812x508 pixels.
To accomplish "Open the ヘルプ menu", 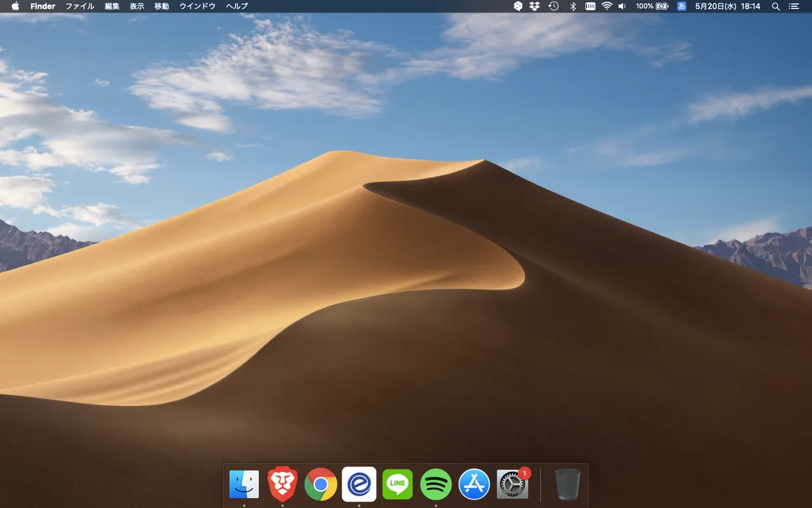I will [x=237, y=6].
